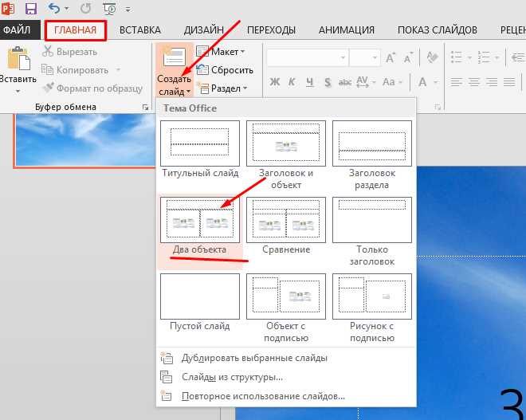
Task: Select Титульный слайд layout thumbnail
Action: [200, 143]
